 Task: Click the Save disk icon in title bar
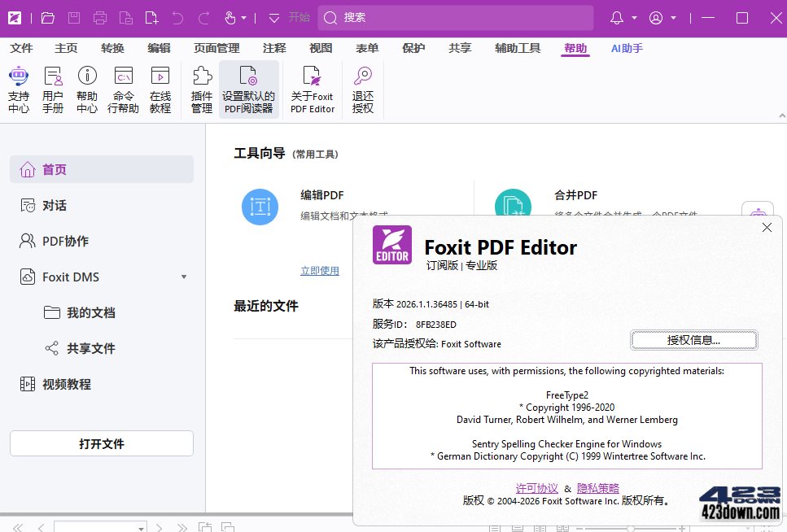74,18
